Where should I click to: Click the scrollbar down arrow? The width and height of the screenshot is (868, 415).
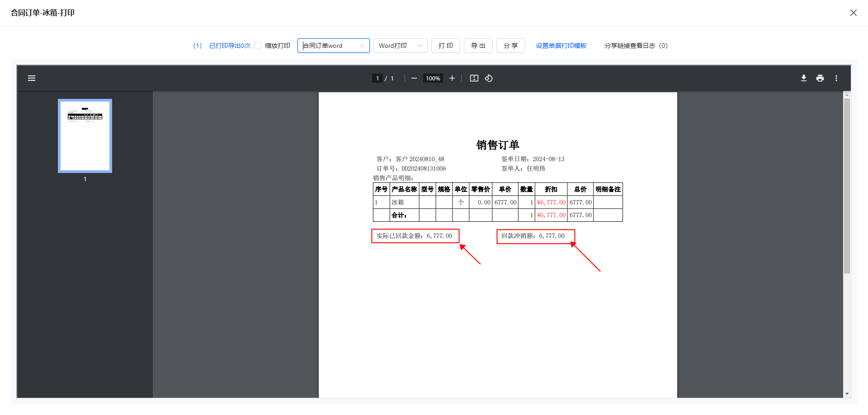847,394
